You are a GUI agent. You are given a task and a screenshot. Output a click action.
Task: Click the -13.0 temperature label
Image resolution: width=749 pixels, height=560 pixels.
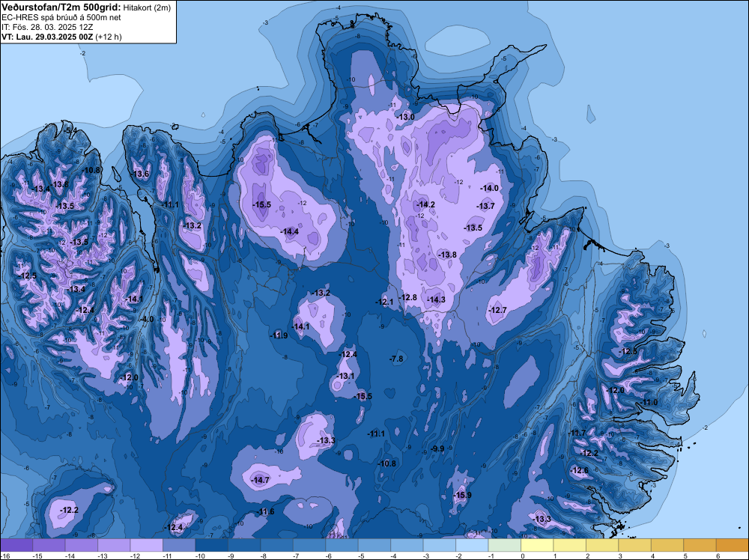[406, 117]
